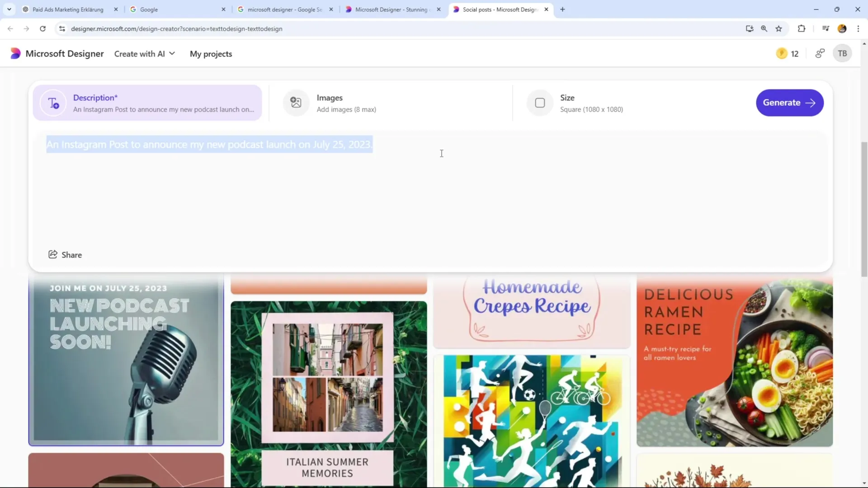
Task: Select the New Podcast Launching Soon template
Action: (x=126, y=360)
